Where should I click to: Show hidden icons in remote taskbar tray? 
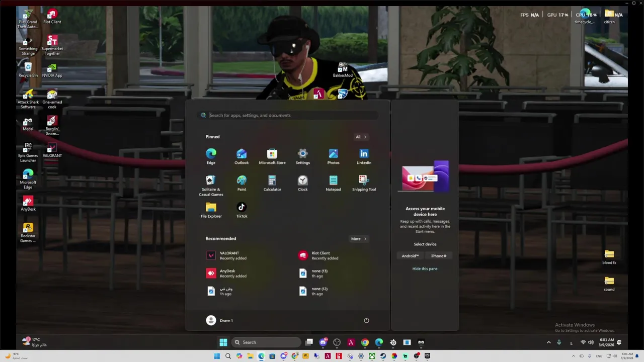click(548, 342)
